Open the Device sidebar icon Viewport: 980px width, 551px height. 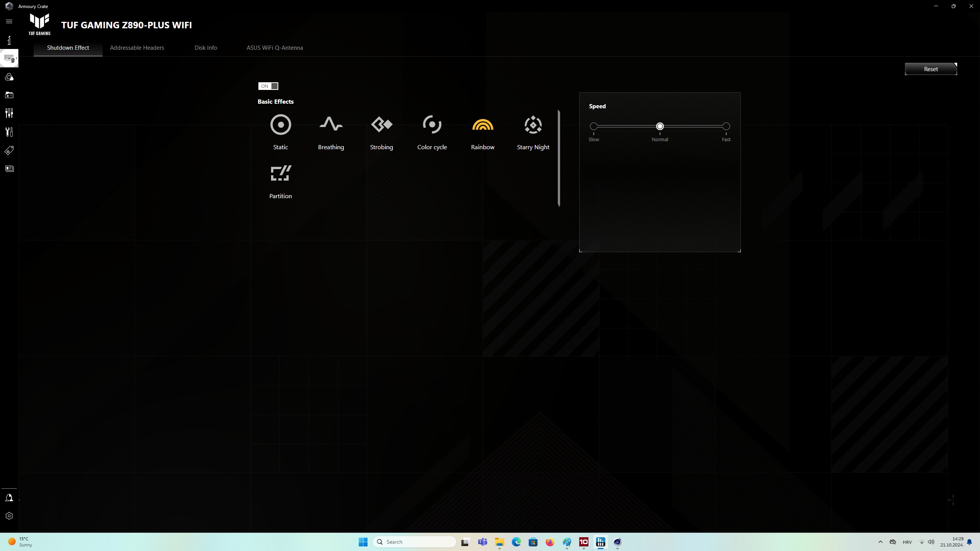click(9, 58)
